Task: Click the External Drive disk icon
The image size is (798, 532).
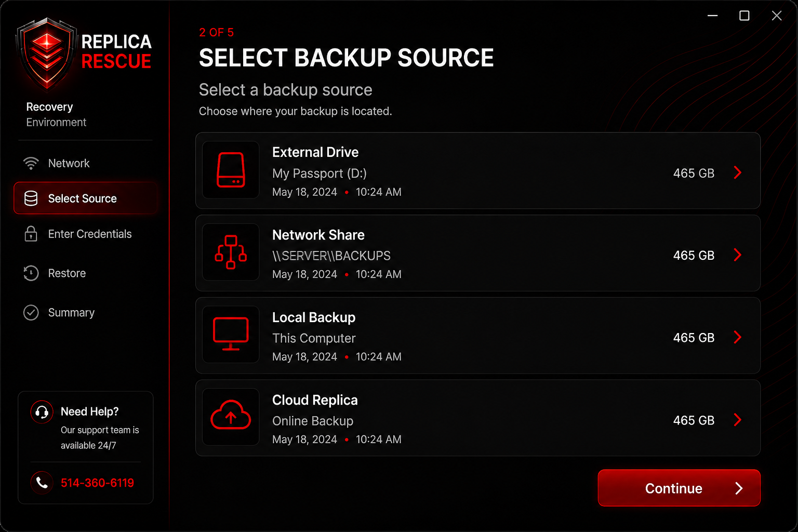Action: click(x=231, y=170)
